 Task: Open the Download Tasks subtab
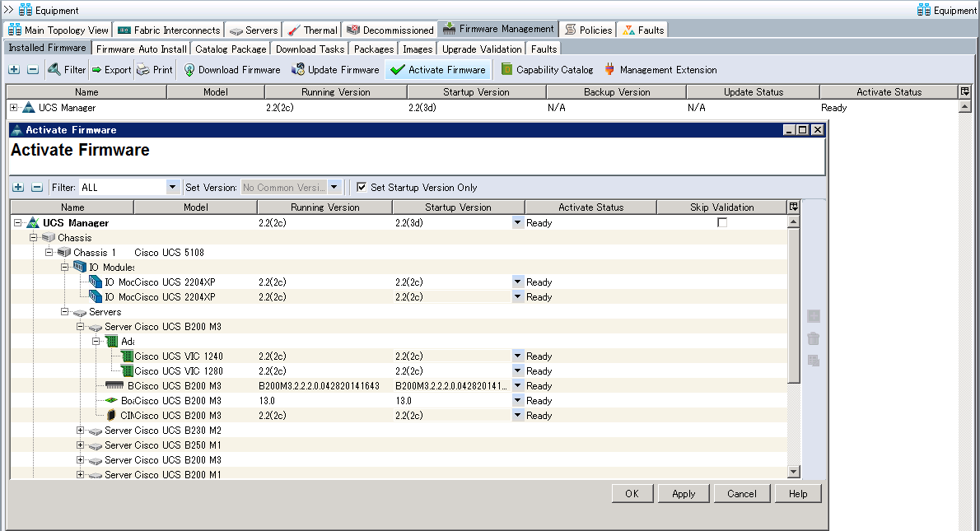(x=310, y=49)
